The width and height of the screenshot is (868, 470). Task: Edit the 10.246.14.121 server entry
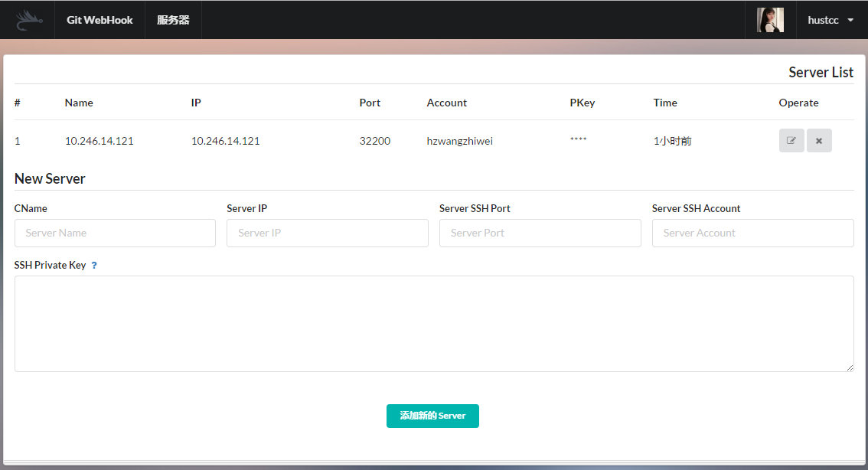(791, 141)
